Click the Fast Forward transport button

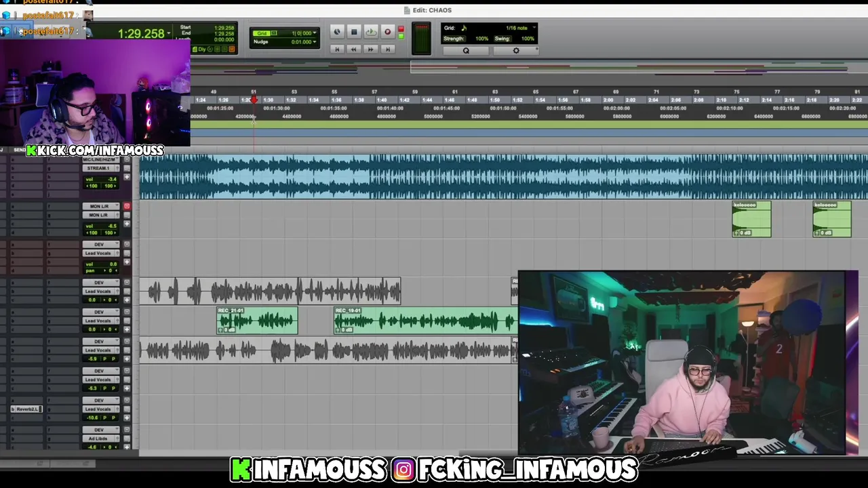370,49
